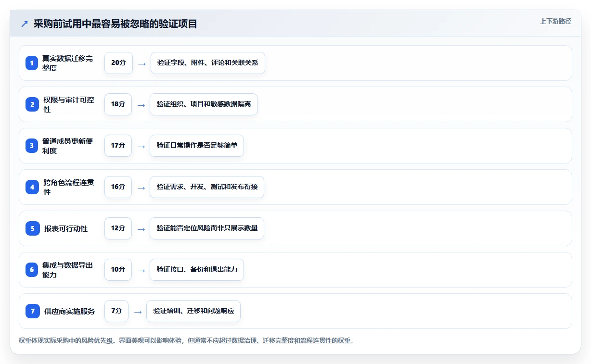Click the 18分 weight pill
591x364 pixels.
[x=118, y=104]
